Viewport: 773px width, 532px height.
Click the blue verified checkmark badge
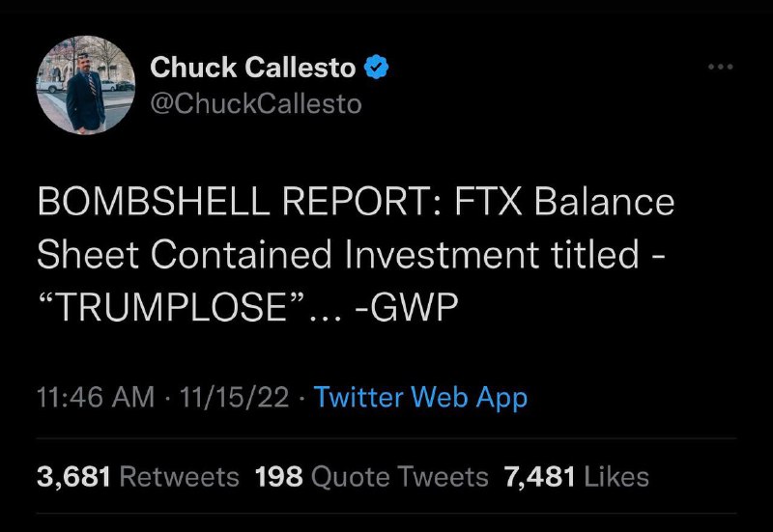376,67
